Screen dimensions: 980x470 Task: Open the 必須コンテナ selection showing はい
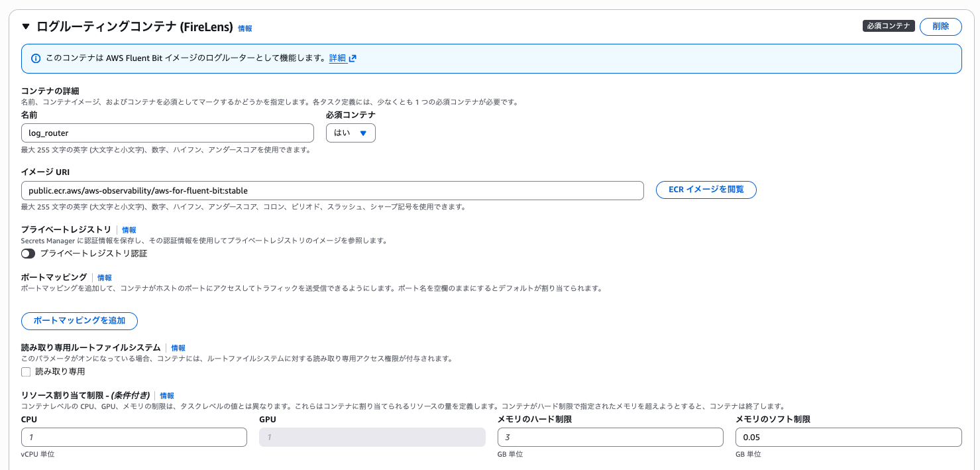[x=351, y=133]
